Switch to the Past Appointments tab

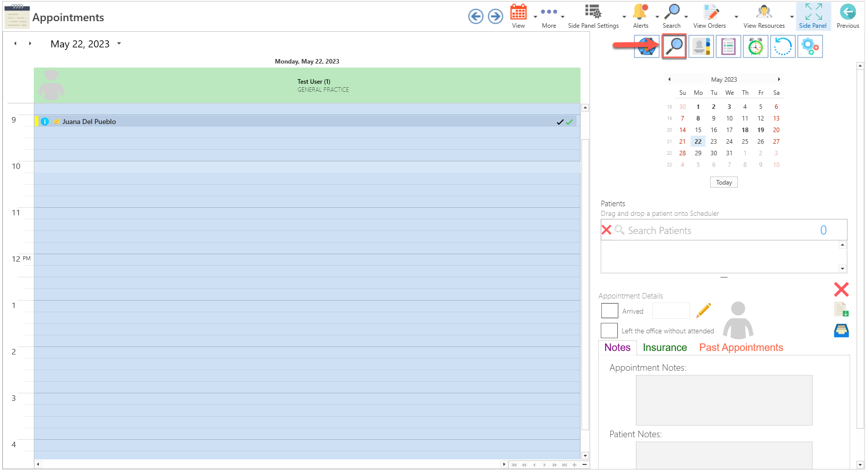click(741, 347)
